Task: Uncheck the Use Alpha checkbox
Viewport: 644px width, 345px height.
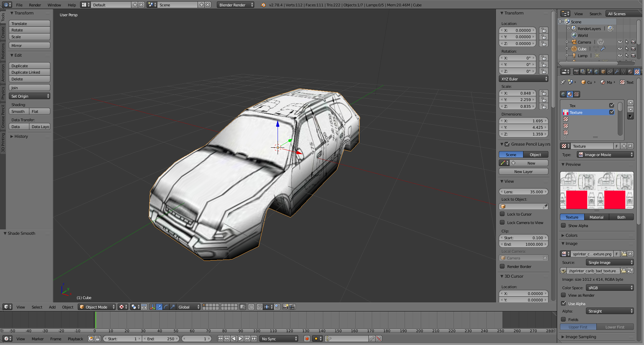Action: click(563, 303)
